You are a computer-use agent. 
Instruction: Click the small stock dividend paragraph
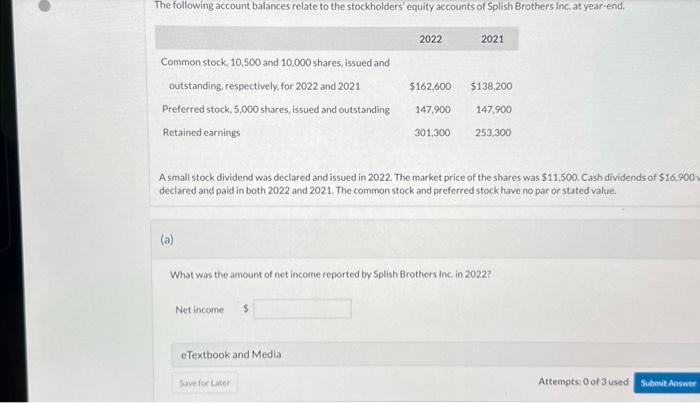click(429, 184)
